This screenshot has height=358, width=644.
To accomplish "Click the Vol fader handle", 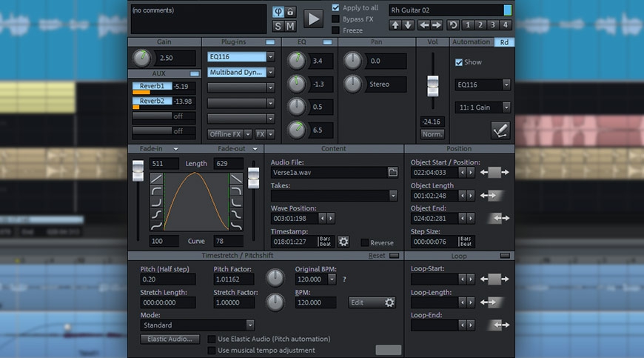I will (432, 86).
